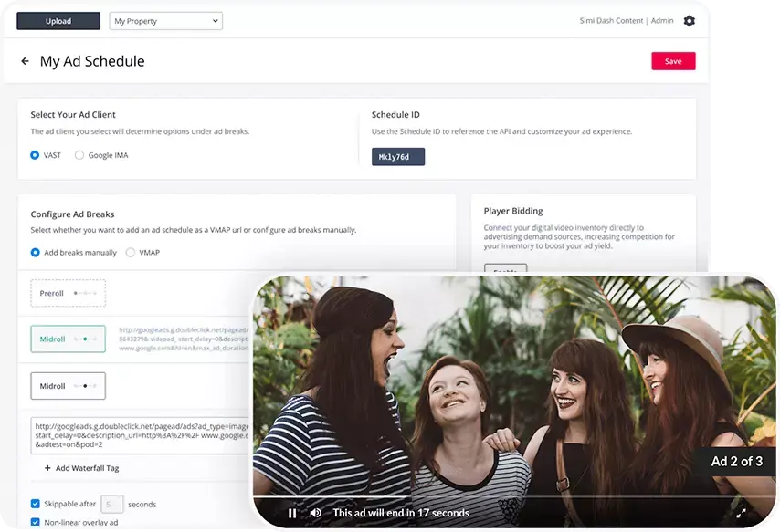Click the Upload button

(58, 21)
